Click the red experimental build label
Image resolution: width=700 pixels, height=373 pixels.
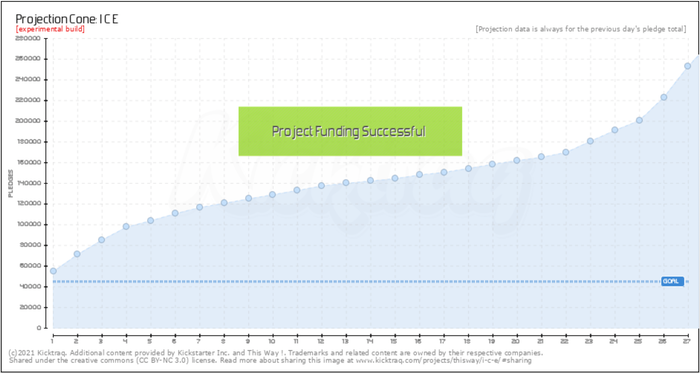point(50,29)
